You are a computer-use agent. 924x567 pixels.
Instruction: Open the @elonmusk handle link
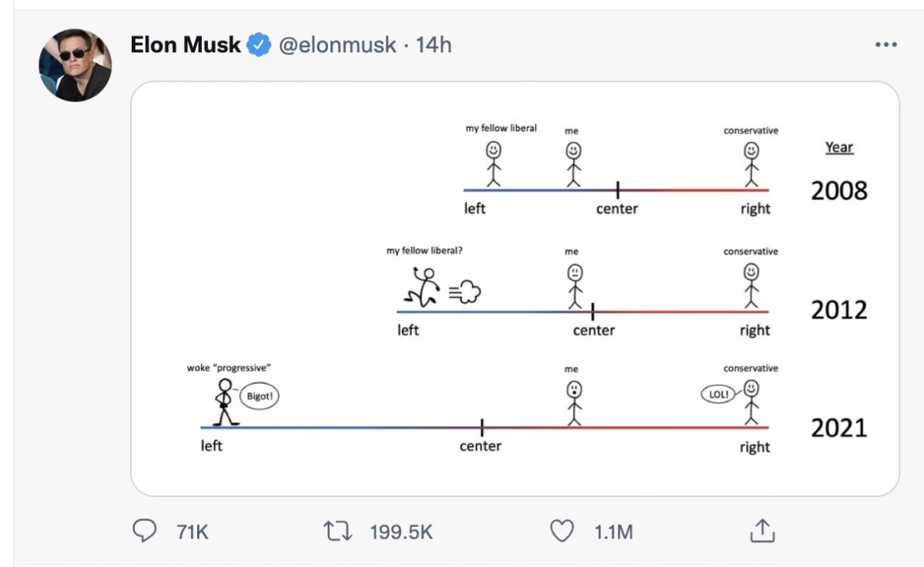tap(336, 45)
